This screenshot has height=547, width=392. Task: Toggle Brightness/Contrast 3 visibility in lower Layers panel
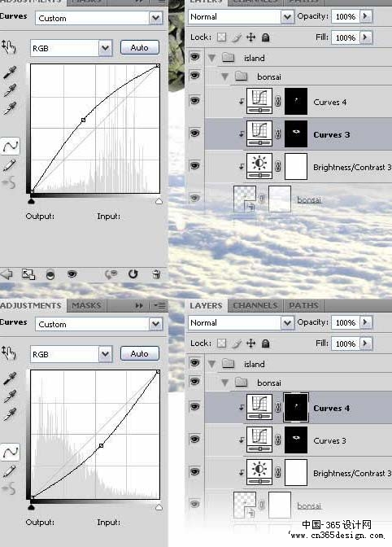coord(195,471)
